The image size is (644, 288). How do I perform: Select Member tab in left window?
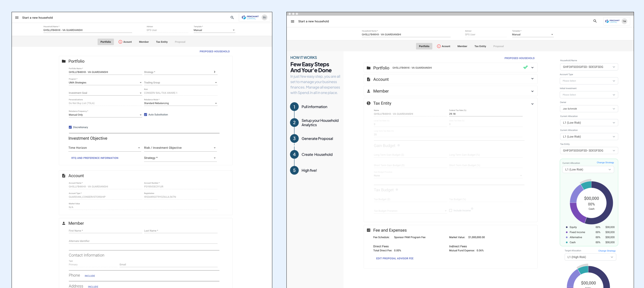pos(144,42)
